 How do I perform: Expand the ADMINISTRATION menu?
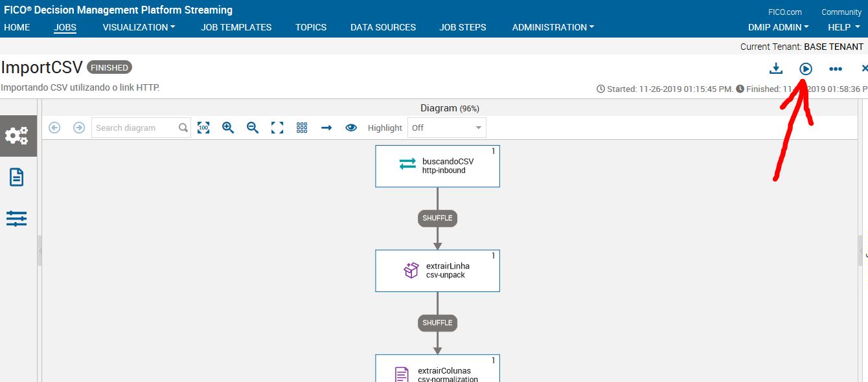tap(552, 27)
